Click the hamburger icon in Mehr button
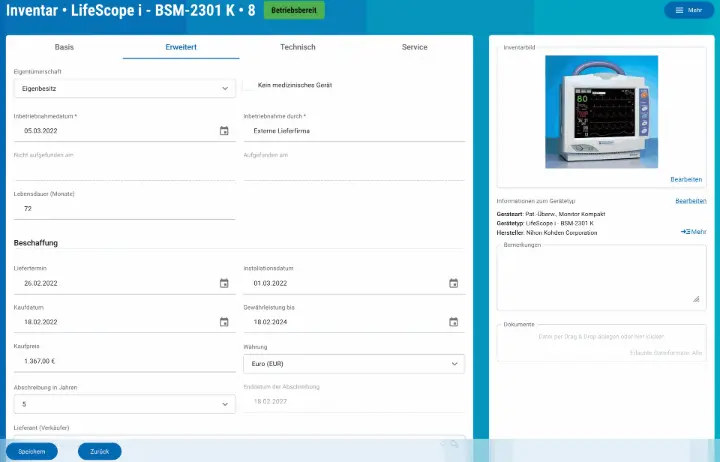720x462 pixels. [680, 10]
